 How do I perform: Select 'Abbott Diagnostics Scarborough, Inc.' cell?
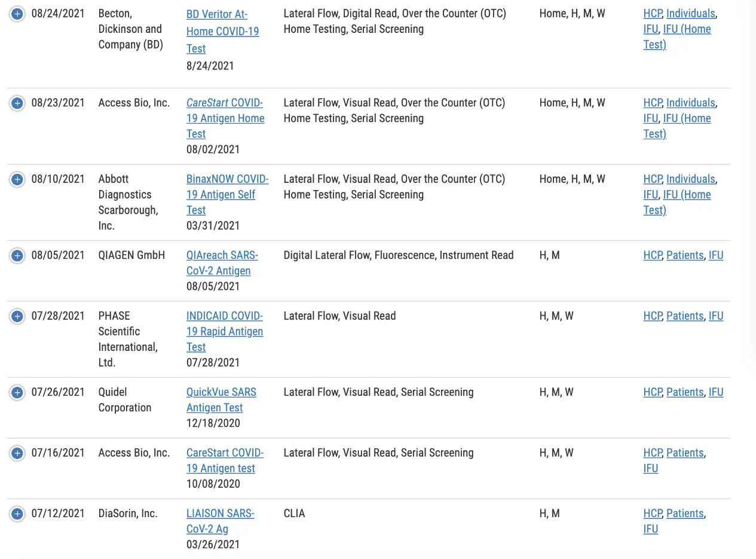[x=128, y=202]
